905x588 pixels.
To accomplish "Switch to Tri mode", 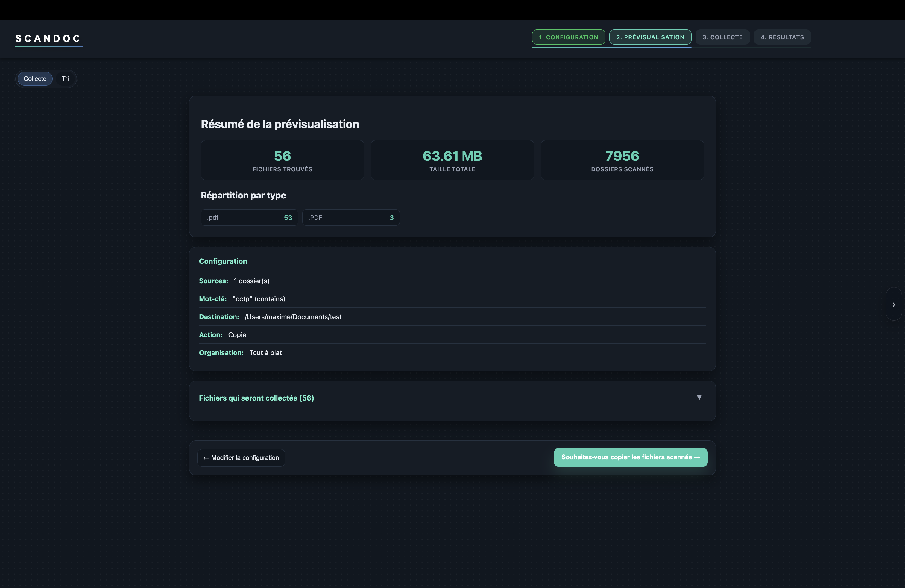I will 65,79.
